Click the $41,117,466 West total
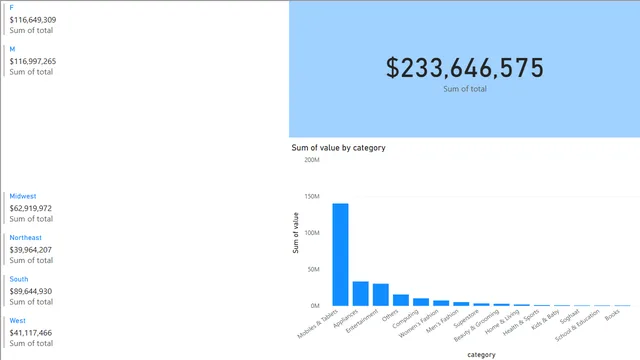The width and height of the screenshot is (640, 360). tap(31, 333)
